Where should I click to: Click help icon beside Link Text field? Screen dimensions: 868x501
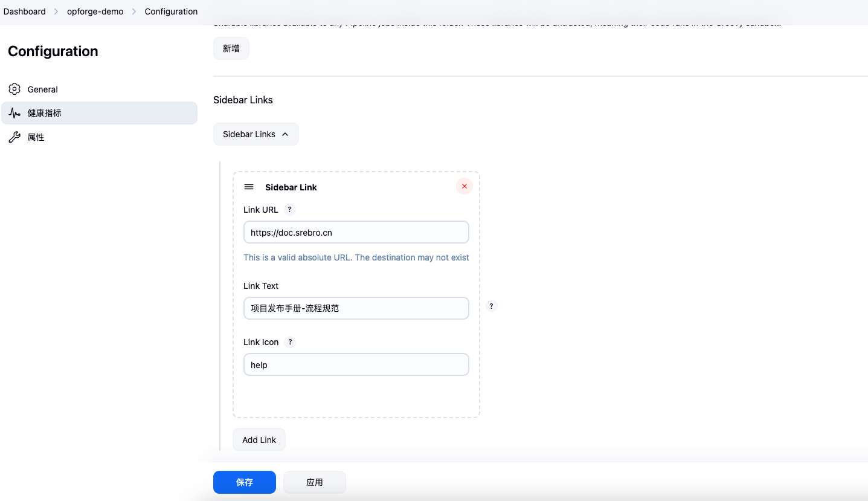[491, 306]
